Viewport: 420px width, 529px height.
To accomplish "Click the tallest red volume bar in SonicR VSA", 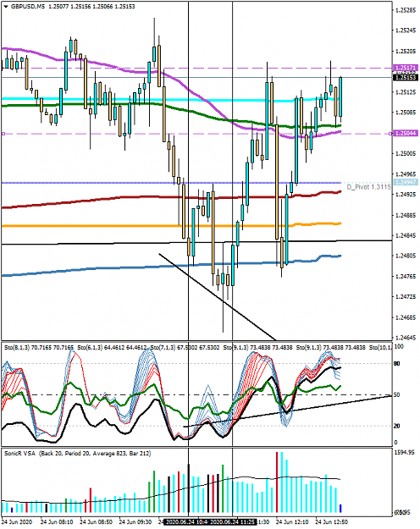I will [277, 482].
